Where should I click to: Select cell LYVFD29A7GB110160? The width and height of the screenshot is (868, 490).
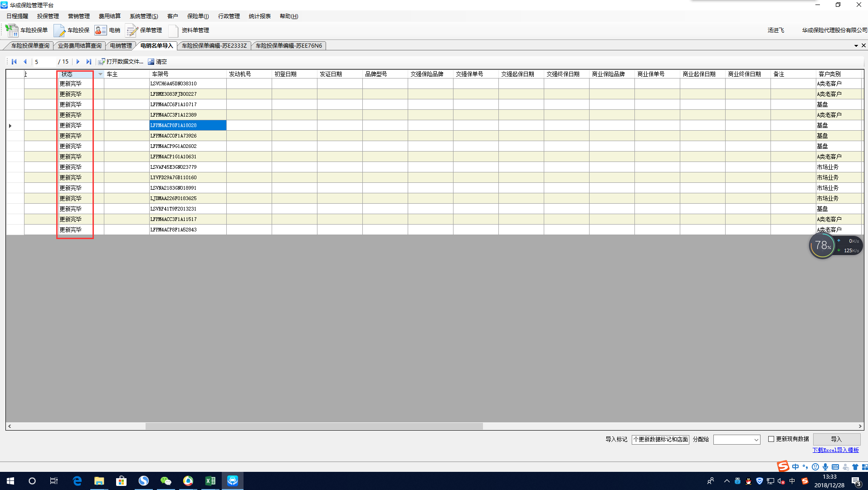tap(188, 177)
